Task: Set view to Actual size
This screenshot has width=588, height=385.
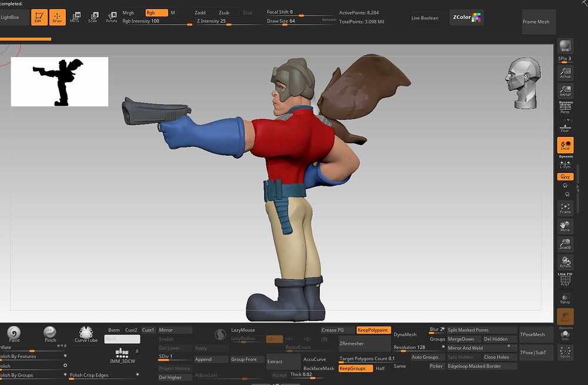Action: pos(565,73)
